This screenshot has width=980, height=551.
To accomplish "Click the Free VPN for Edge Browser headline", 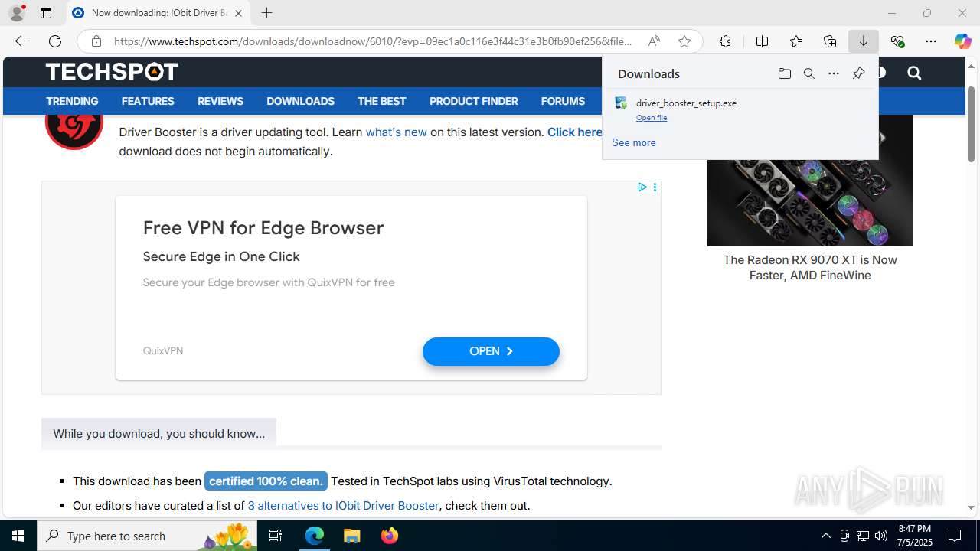I will tap(263, 227).
